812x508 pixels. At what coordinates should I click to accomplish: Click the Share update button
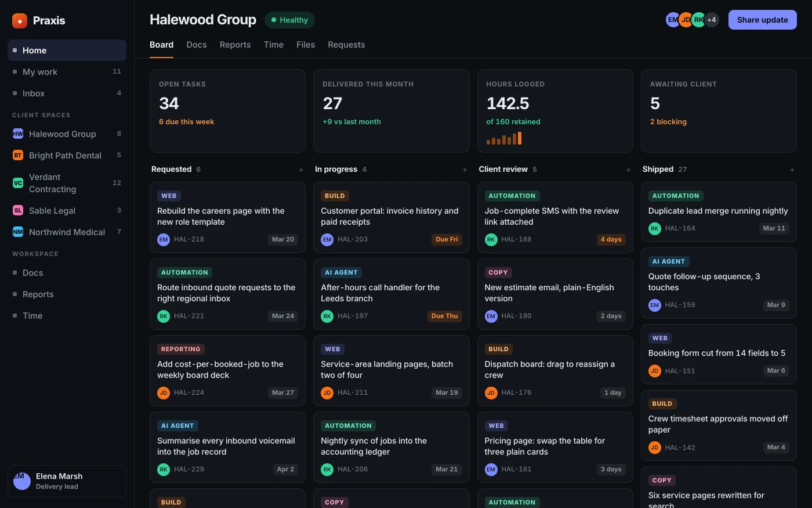click(762, 20)
